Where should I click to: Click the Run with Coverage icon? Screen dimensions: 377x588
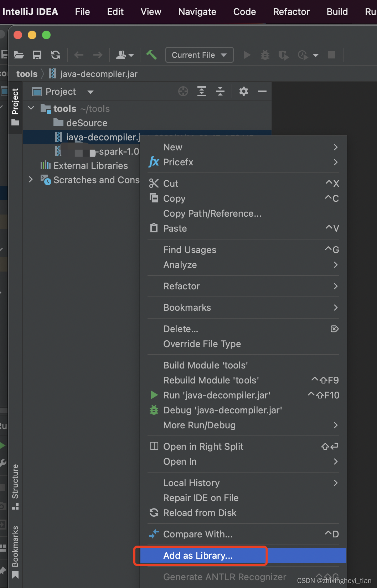tap(284, 55)
